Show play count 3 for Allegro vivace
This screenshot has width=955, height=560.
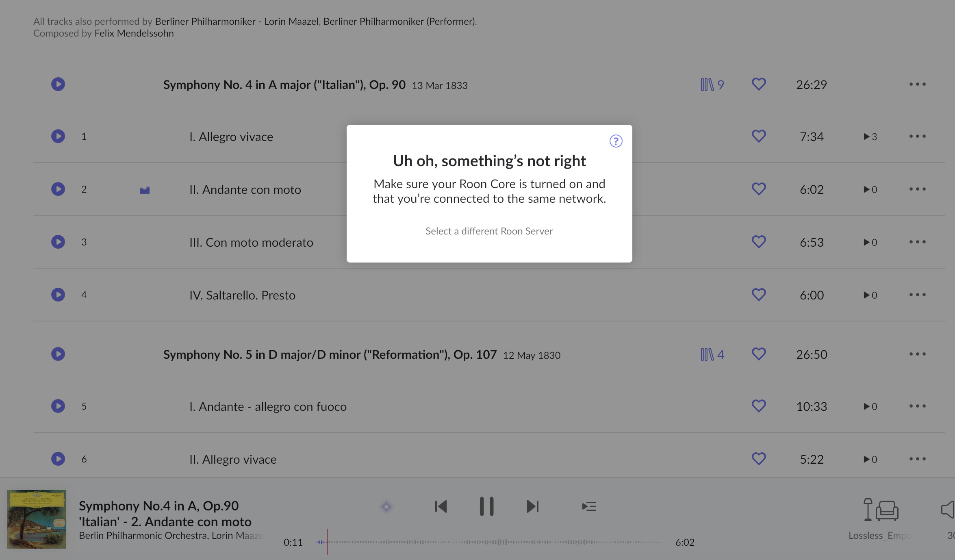click(x=870, y=137)
